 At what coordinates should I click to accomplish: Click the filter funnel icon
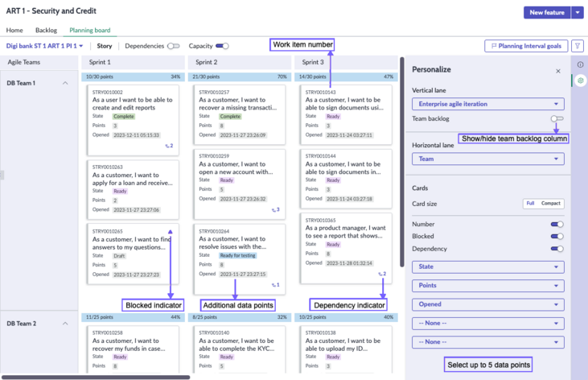[578, 46]
